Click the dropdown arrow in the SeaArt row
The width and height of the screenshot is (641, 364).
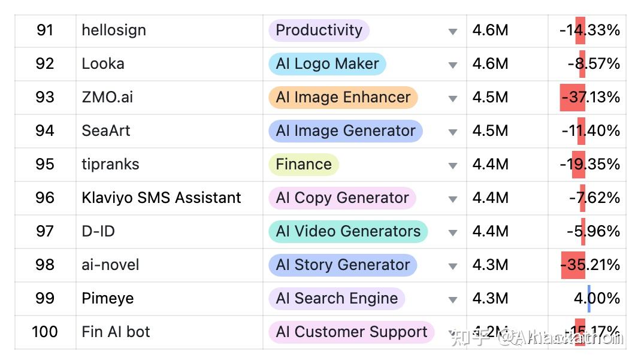(x=453, y=132)
